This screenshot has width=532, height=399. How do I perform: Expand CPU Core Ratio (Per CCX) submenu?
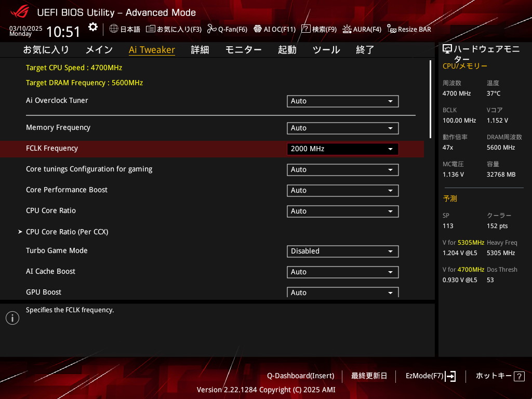tap(67, 232)
